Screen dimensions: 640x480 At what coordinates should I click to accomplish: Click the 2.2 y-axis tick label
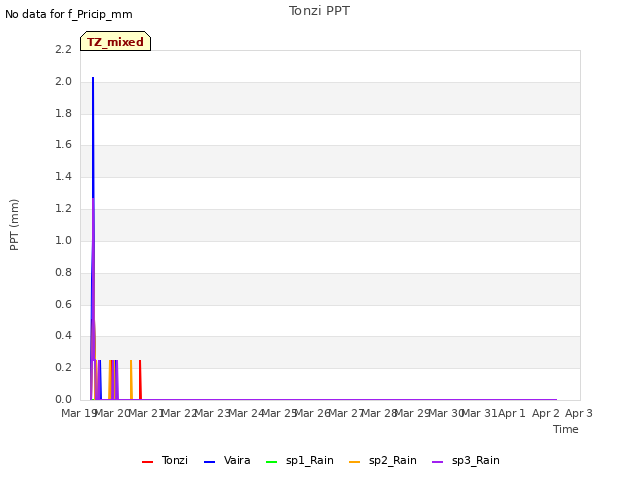(63, 49)
